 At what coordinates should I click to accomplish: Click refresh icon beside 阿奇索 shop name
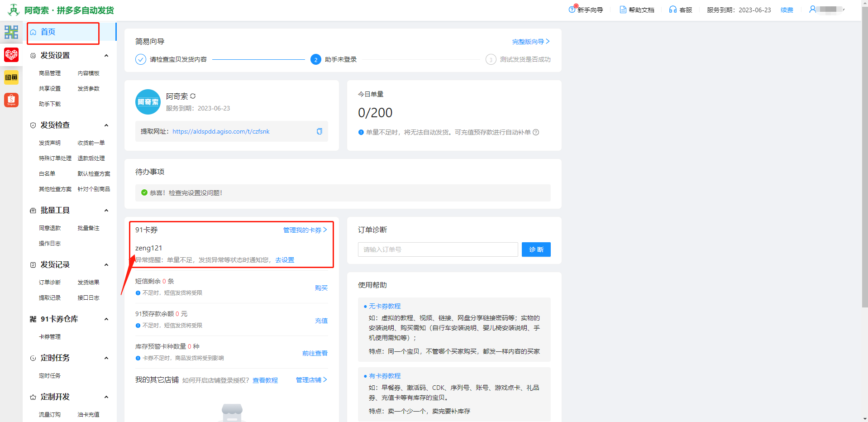(193, 96)
